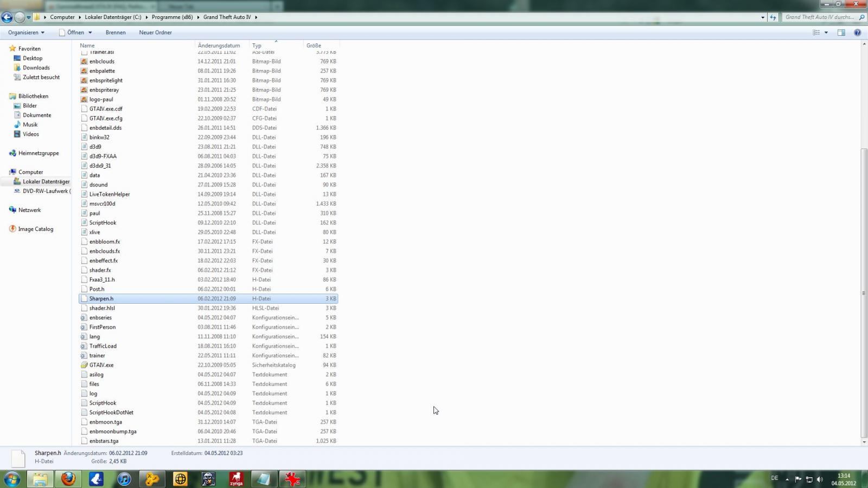Select the enbseries configuration file icon
Screen dimensions: 868x488
click(x=84, y=318)
